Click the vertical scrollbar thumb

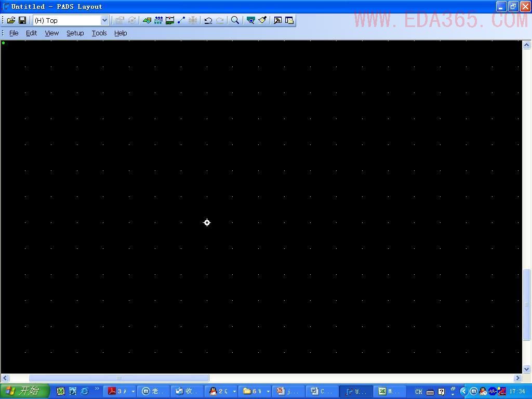coord(527,304)
